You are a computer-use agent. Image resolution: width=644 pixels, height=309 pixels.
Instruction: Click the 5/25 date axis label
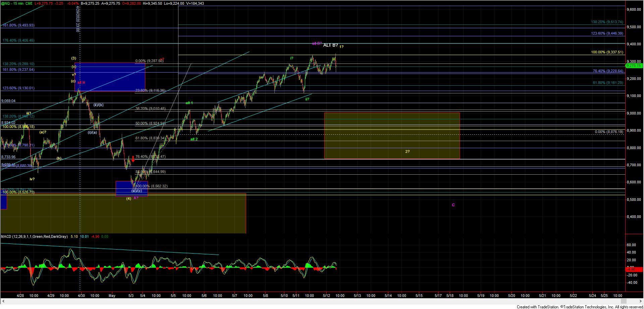point(604,296)
